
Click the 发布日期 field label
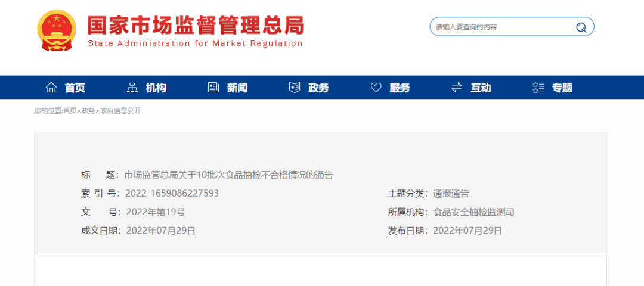tap(408, 231)
